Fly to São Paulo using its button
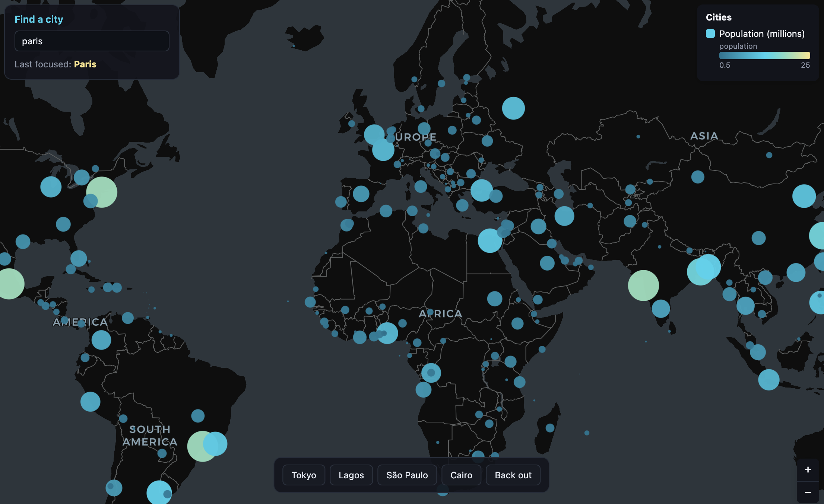The image size is (824, 504). click(407, 475)
